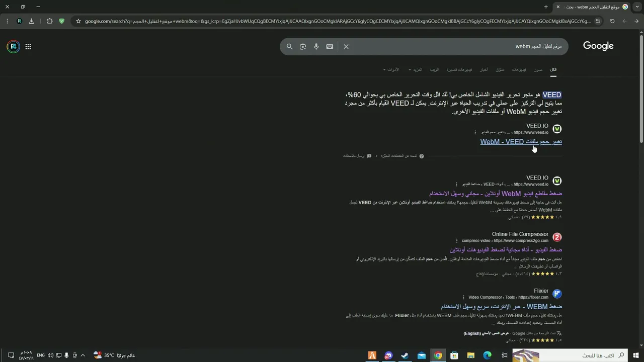Click the Google search magnifier icon
Image resolution: width=644 pixels, height=362 pixels.
290,46
